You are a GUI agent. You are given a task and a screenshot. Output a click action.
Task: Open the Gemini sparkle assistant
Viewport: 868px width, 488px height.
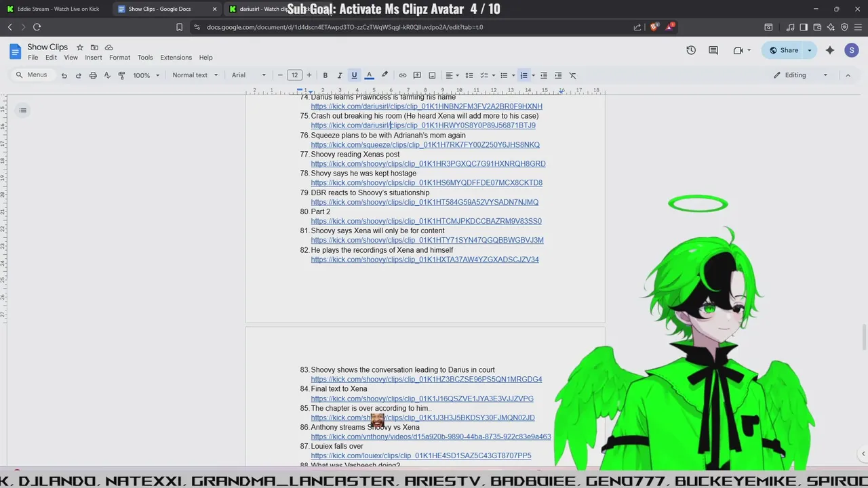click(830, 50)
